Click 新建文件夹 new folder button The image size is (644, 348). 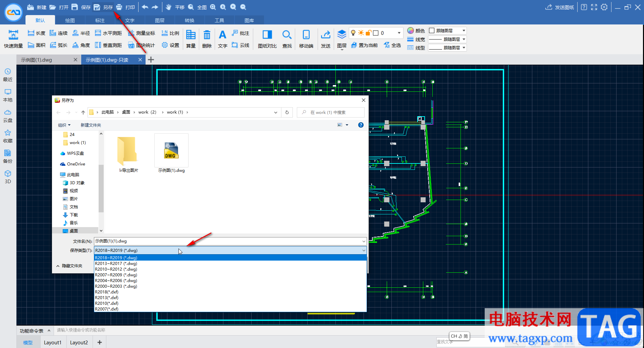[x=91, y=125]
